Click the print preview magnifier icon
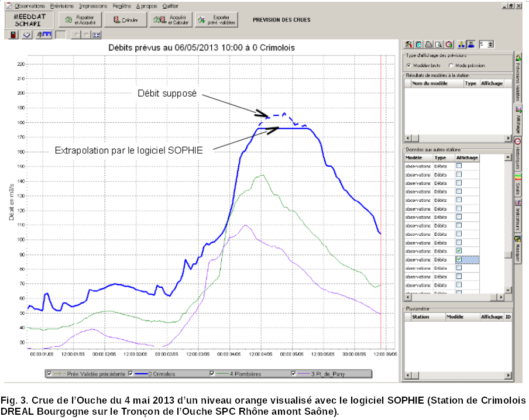The width and height of the screenshot is (529, 420). tap(438, 44)
